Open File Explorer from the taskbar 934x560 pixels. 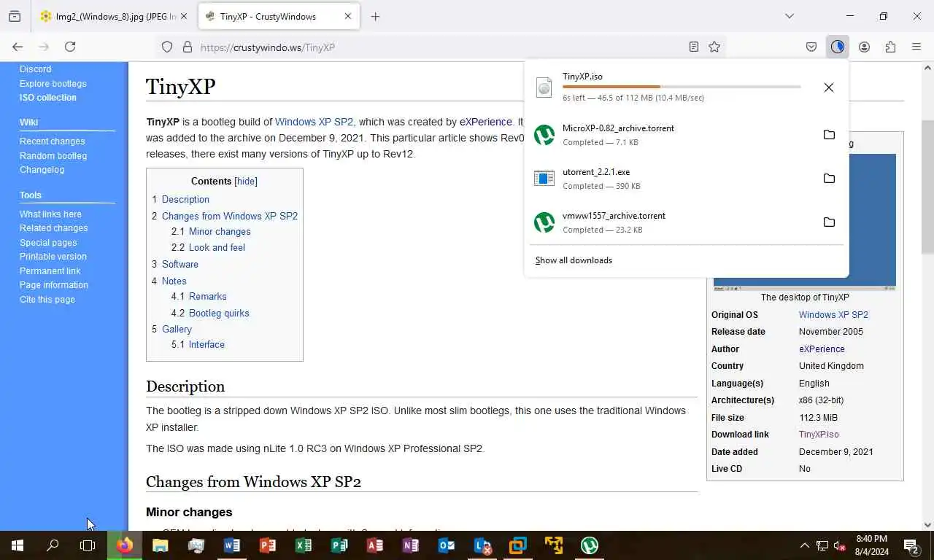(x=161, y=545)
